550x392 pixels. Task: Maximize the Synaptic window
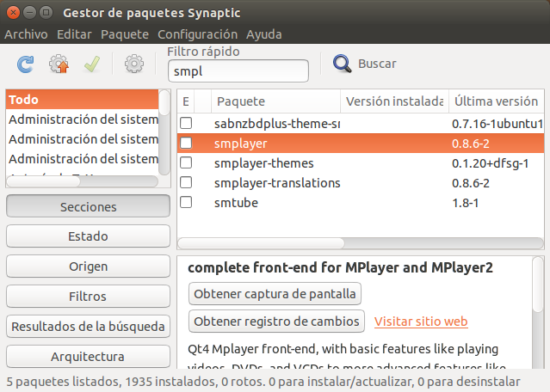tap(46, 13)
